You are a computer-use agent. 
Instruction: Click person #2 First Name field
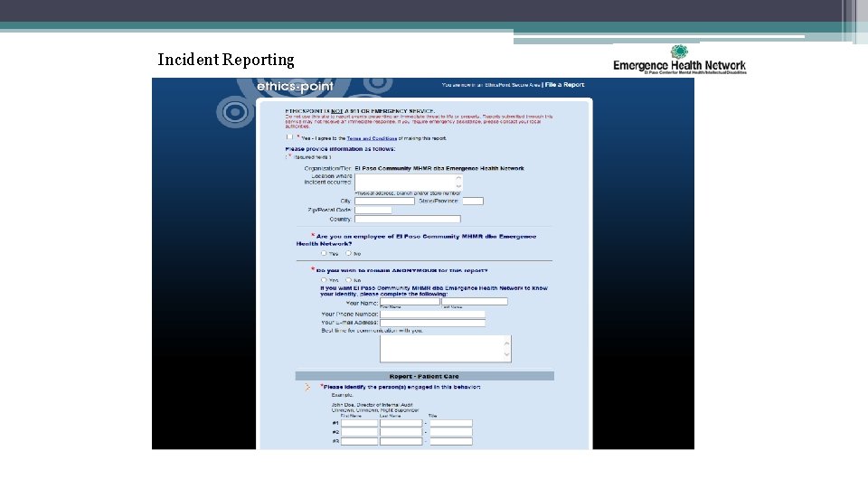click(359, 432)
